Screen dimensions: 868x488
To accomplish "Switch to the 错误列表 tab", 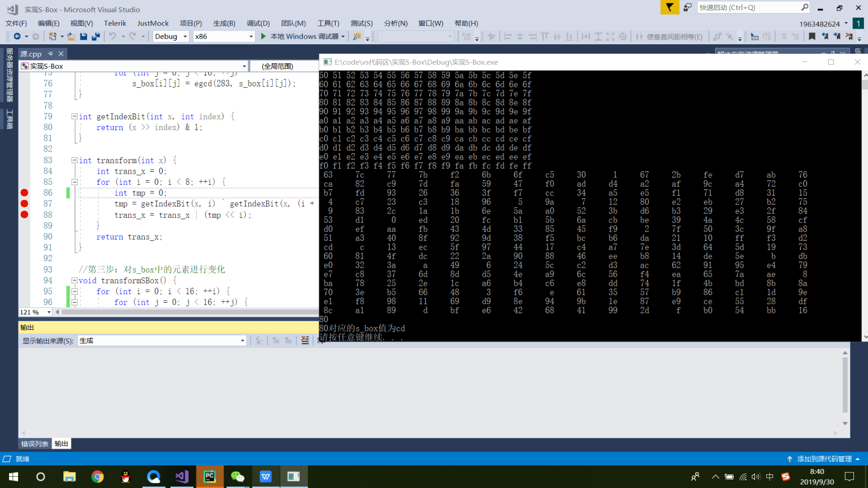I will (x=35, y=444).
